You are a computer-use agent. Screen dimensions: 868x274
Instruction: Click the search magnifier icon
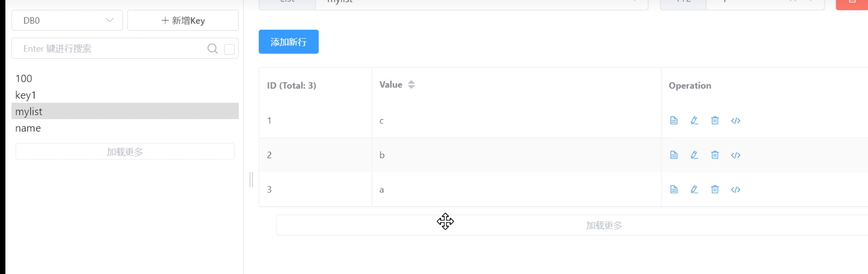(212, 49)
